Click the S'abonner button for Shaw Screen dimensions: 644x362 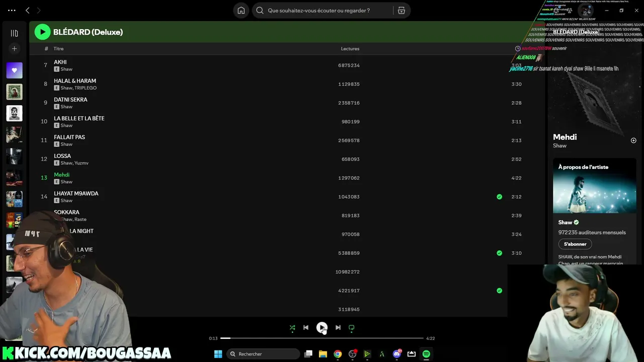click(x=575, y=244)
